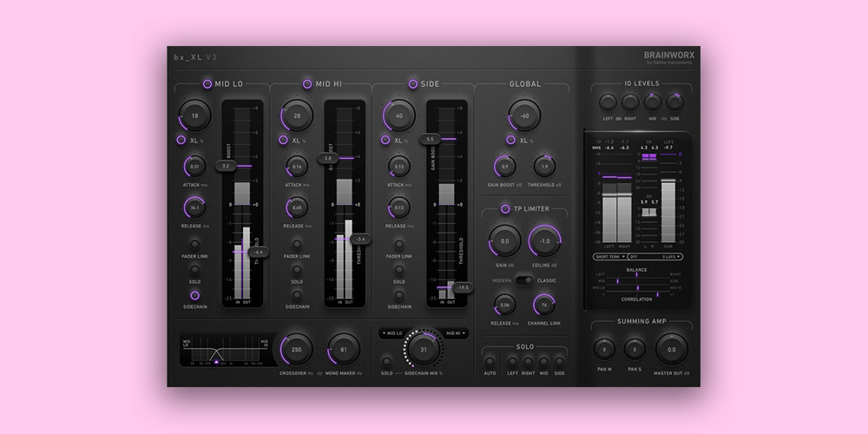
Task: Open the MID LO sidechain source dropdown
Action: click(392, 333)
